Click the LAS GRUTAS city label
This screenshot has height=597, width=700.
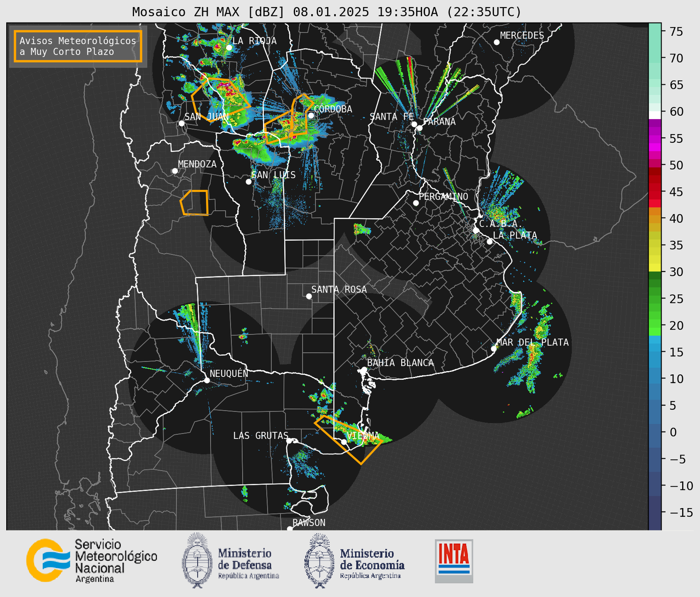[261, 436]
